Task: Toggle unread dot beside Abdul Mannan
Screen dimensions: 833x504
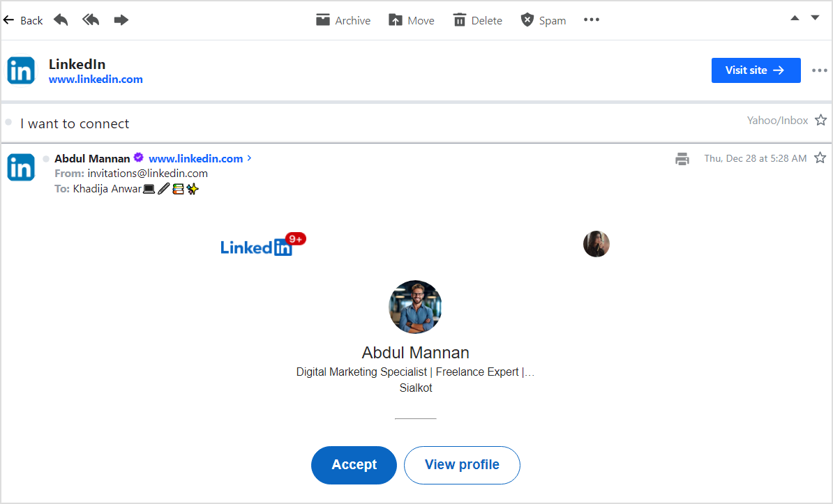Action: click(x=46, y=159)
